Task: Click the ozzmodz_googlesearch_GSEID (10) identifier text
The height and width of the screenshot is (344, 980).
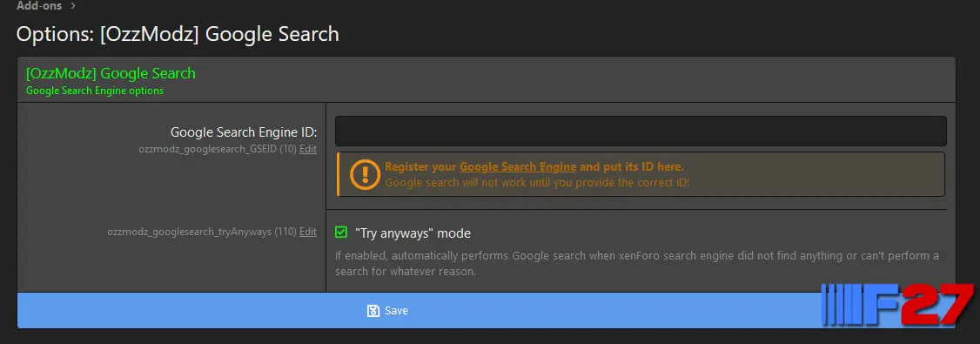Action: click(x=218, y=150)
